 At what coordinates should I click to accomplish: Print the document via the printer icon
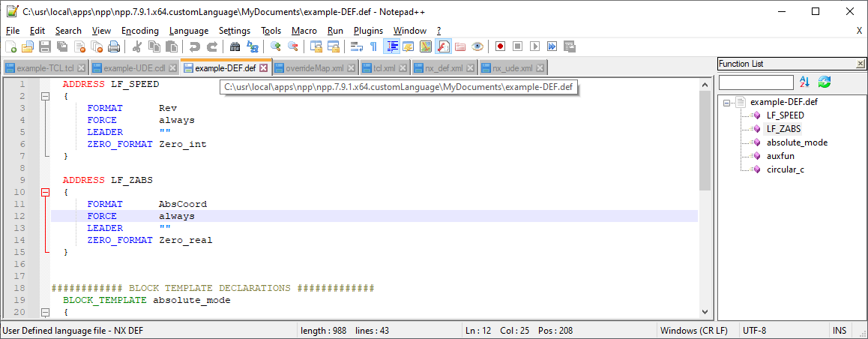[x=114, y=46]
